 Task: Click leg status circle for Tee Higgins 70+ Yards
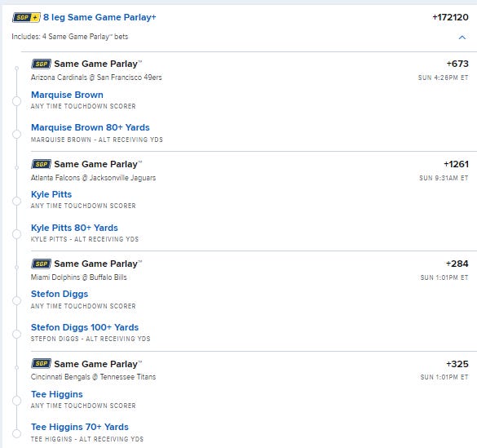[17, 433]
